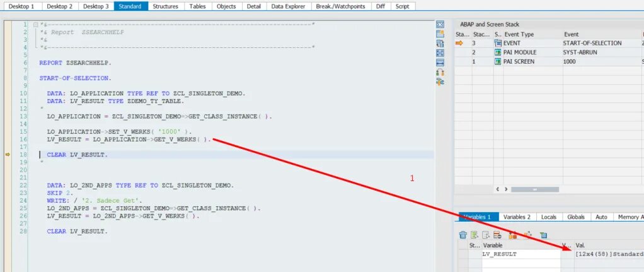Click the stack list horizontal scrollbar thumb

pos(535,189)
